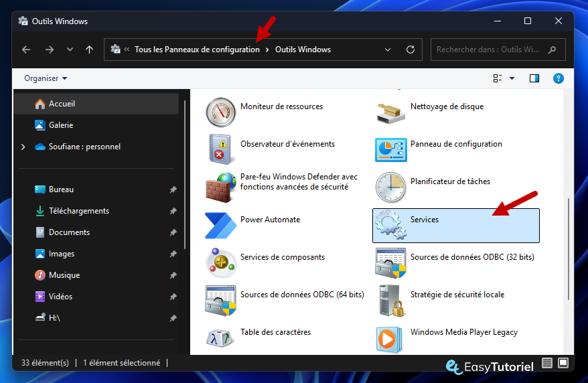Screen dimensions: 588x383
Task: Expand the address bar history dropdown
Action: coord(388,50)
